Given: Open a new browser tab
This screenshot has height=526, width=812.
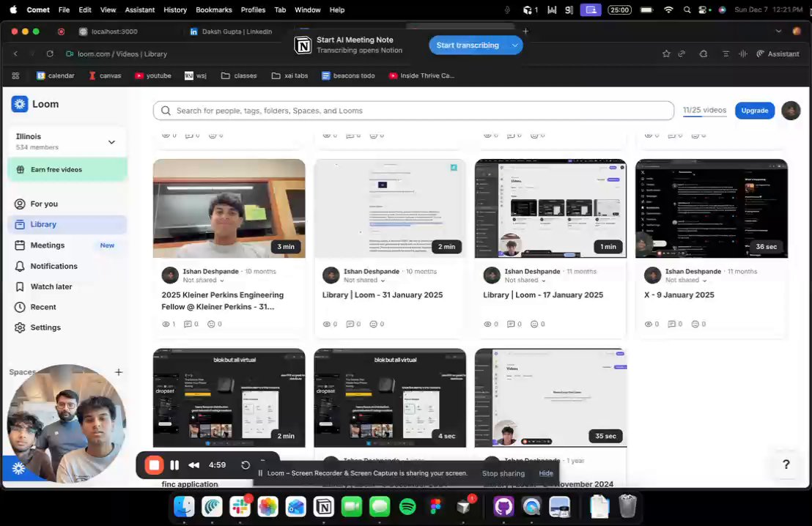Looking at the screenshot, I should (525, 31).
